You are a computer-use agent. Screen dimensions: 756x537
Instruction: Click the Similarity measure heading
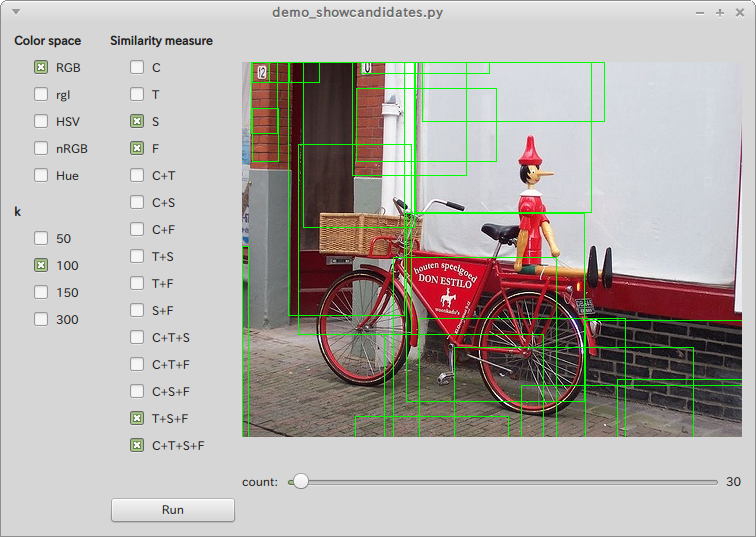coord(161,40)
